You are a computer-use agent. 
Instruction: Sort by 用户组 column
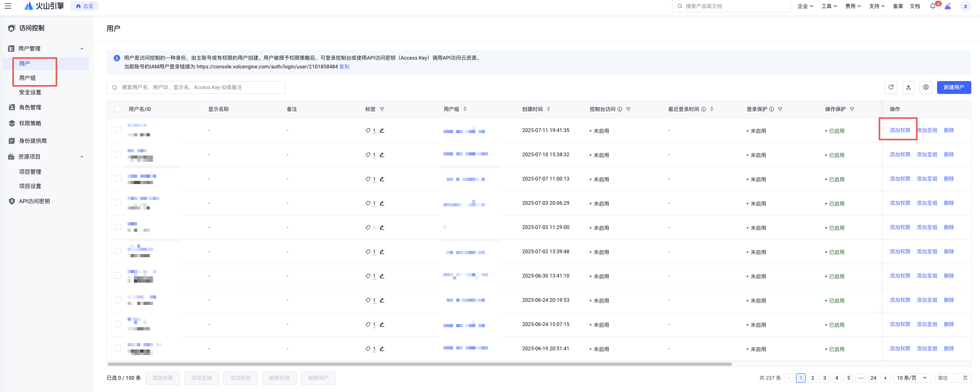(465, 109)
